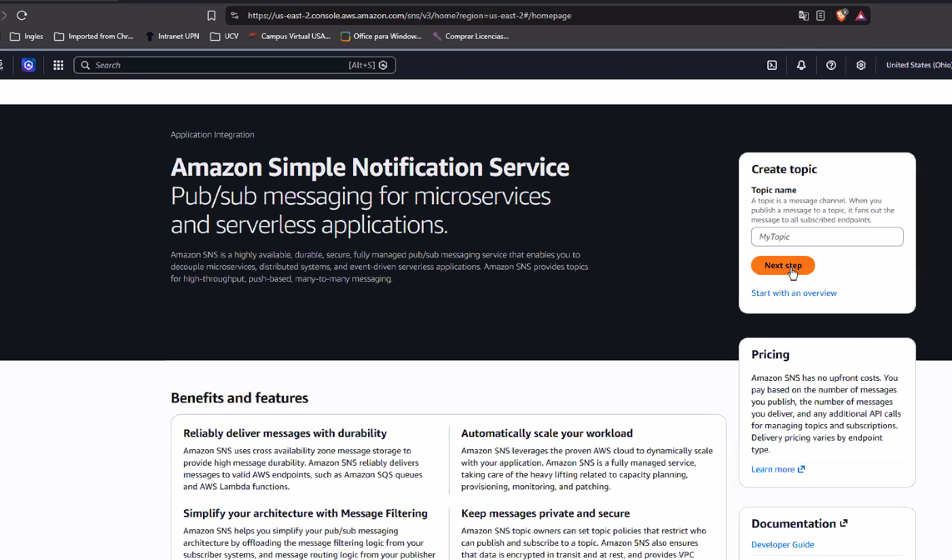Select the Benefits and features heading
This screenshot has height=560, width=952.
coord(240,398)
